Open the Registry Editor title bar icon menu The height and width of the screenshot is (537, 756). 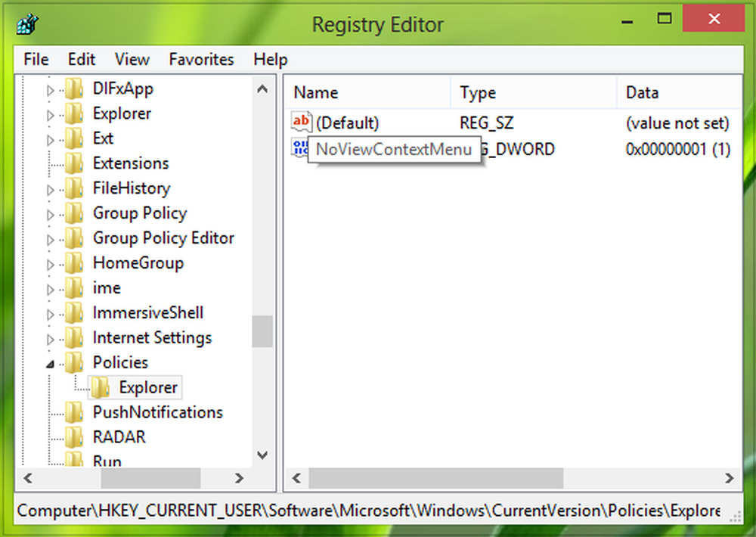pos(27,24)
